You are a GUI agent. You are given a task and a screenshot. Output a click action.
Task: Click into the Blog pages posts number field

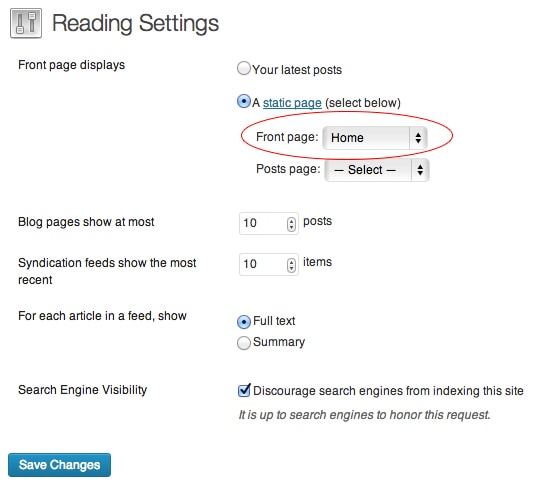(x=269, y=223)
